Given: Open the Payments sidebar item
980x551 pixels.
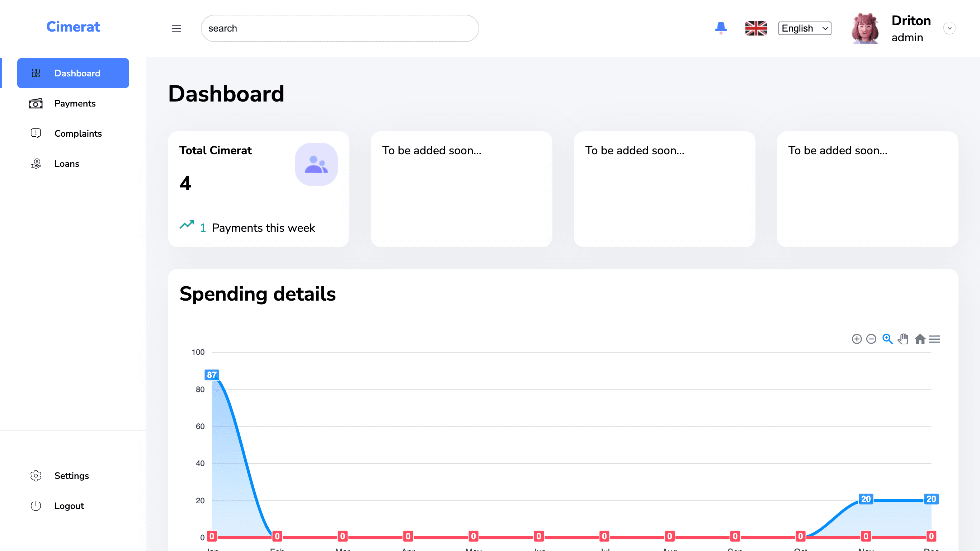Looking at the screenshot, I should (75, 104).
